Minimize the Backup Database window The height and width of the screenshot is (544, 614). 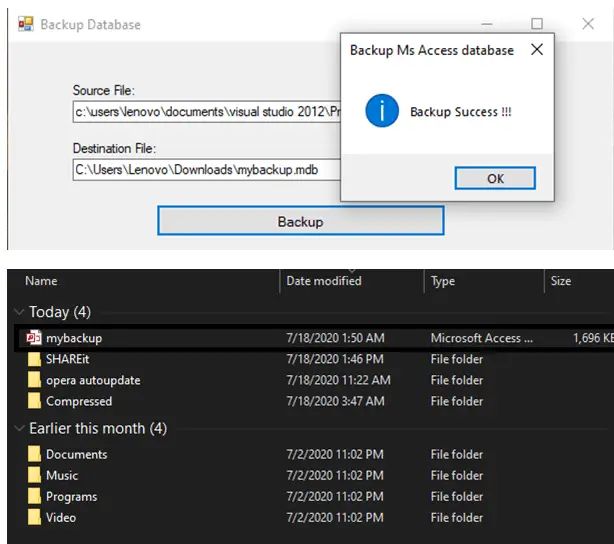(487, 24)
